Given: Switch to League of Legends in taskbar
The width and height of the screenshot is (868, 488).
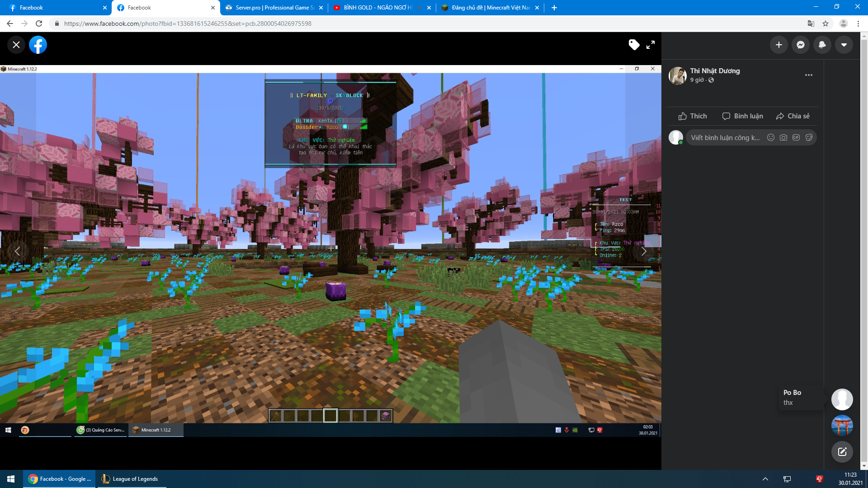Looking at the screenshot, I should (131, 479).
